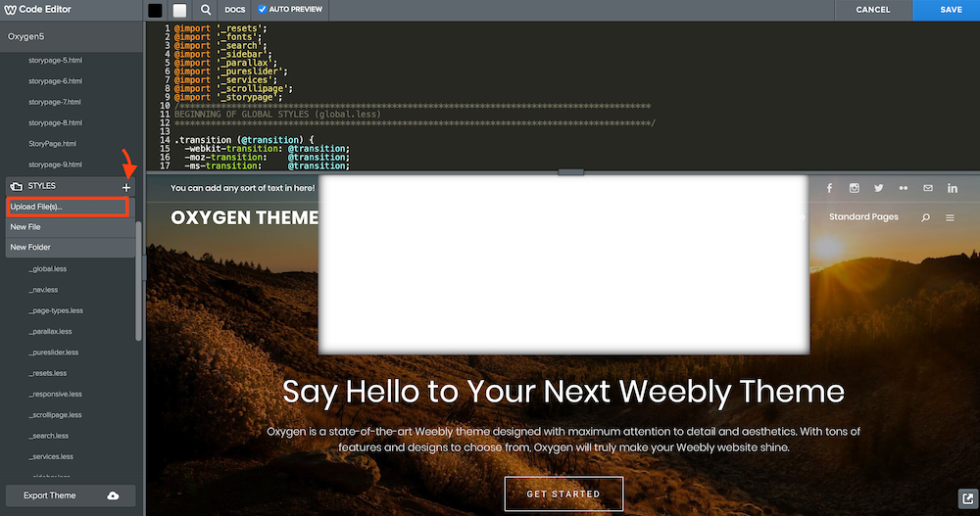Click the Twitter icon in the preview header

point(879,188)
